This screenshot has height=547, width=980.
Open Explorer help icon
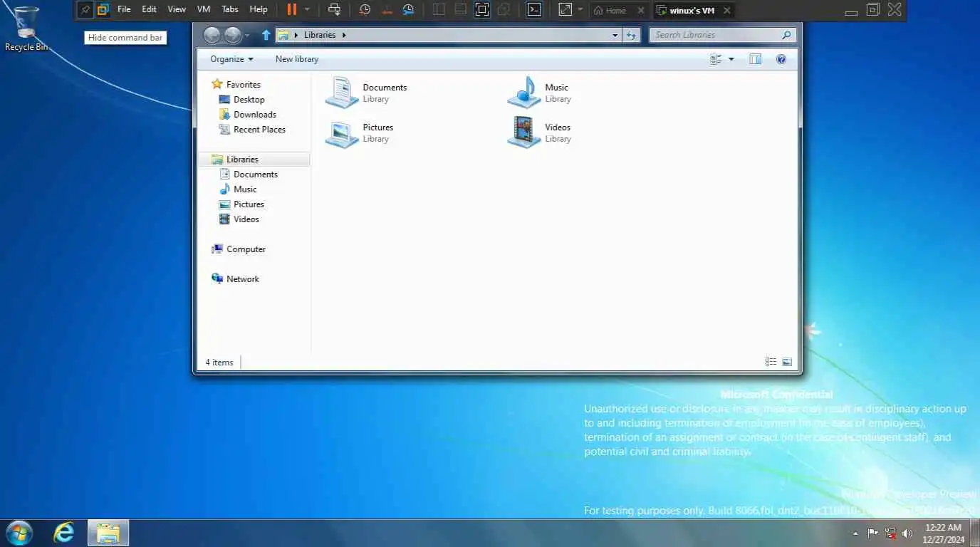point(781,59)
